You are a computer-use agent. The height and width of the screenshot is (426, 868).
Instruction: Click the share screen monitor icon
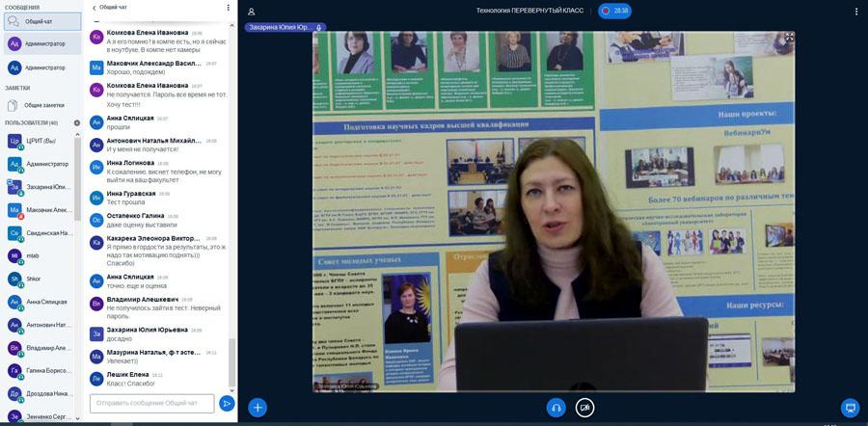[x=850, y=408]
